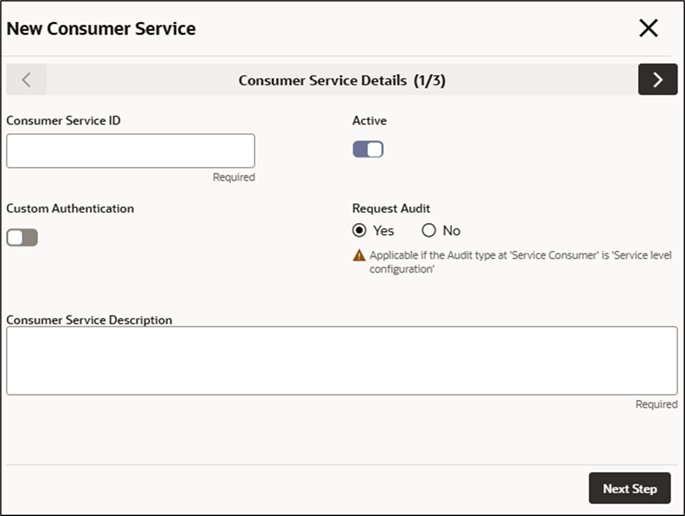
Task: Enable the Custom Authentication toggle
Action: point(22,237)
